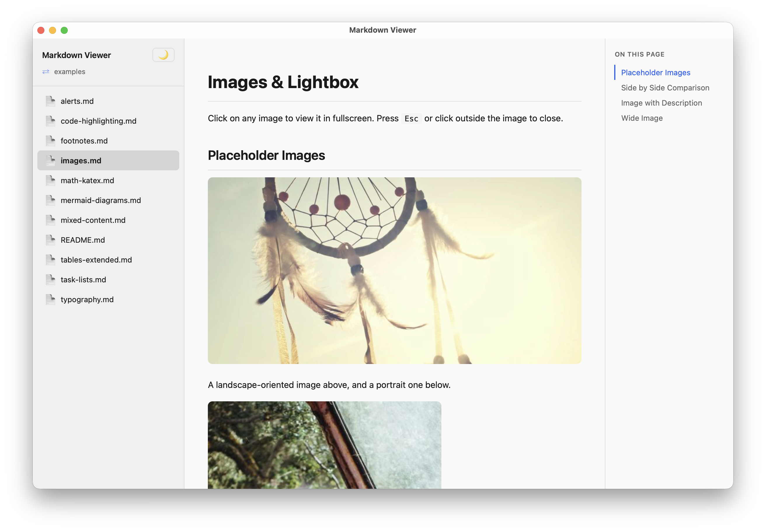Jump to Side by Side Comparison section
Image resolution: width=766 pixels, height=532 pixels.
point(665,88)
